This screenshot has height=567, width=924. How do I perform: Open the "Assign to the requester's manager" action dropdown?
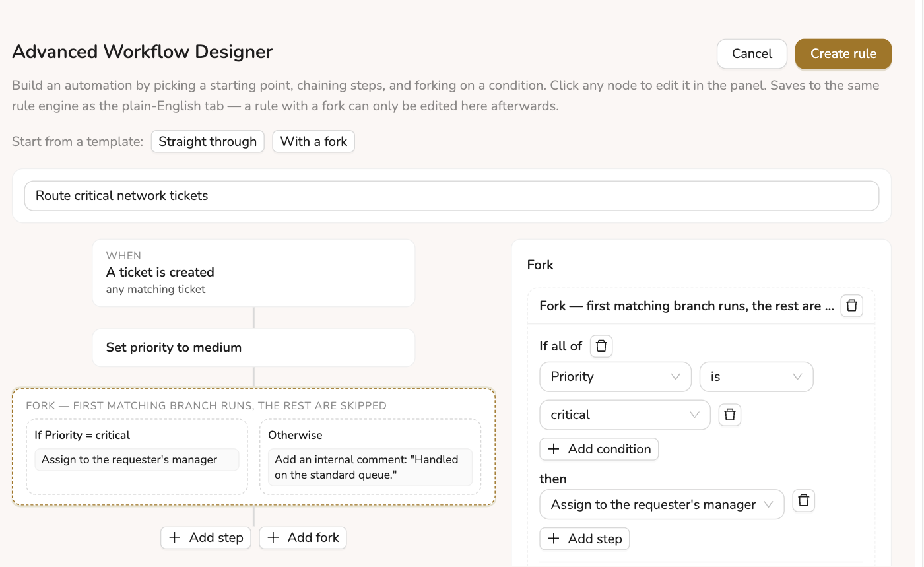click(662, 504)
